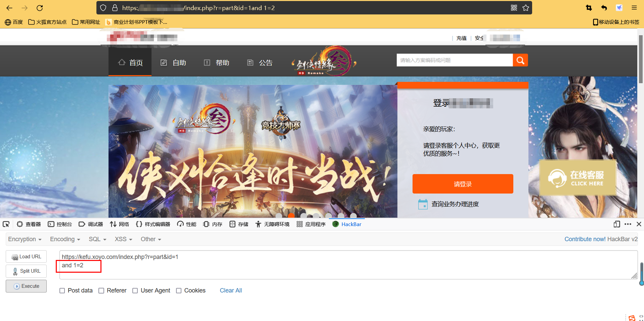The height and width of the screenshot is (321, 644).
Task: Open the screenshot crop tool icon
Action: pos(589,8)
